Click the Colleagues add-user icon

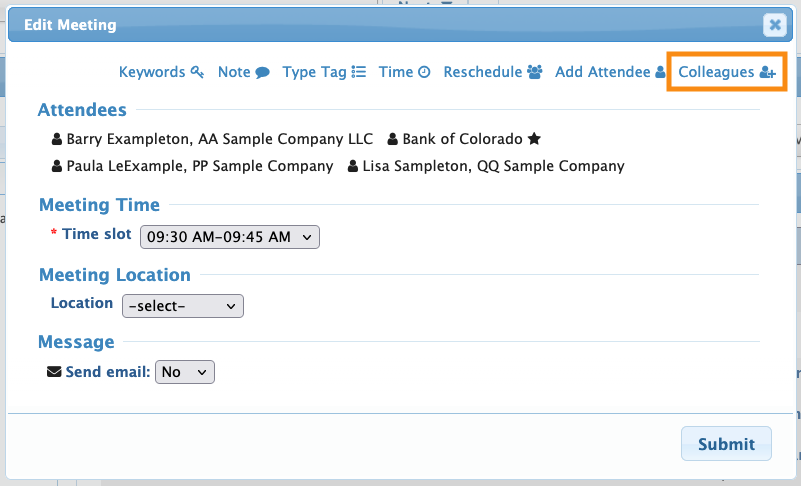tap(767, 72)
